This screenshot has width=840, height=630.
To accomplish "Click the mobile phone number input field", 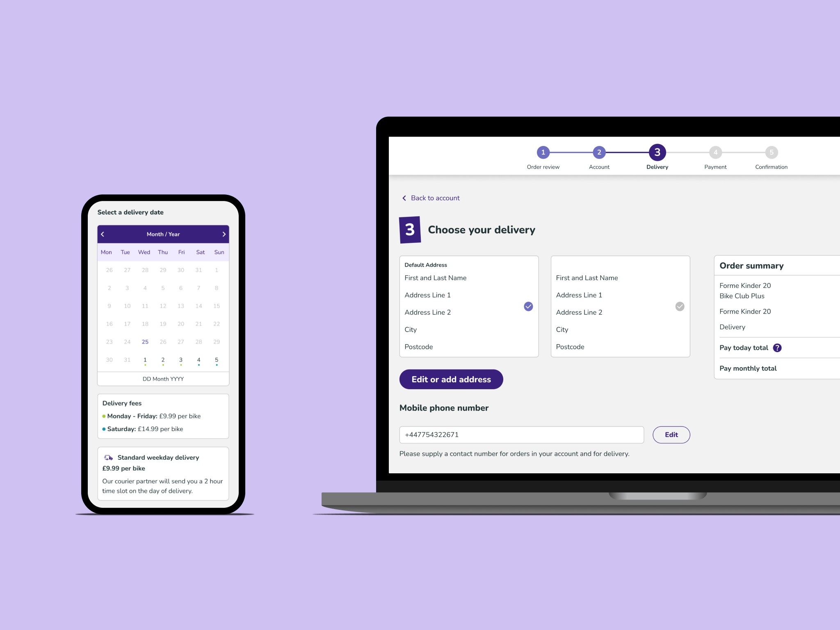I will (x=520, y=434).
